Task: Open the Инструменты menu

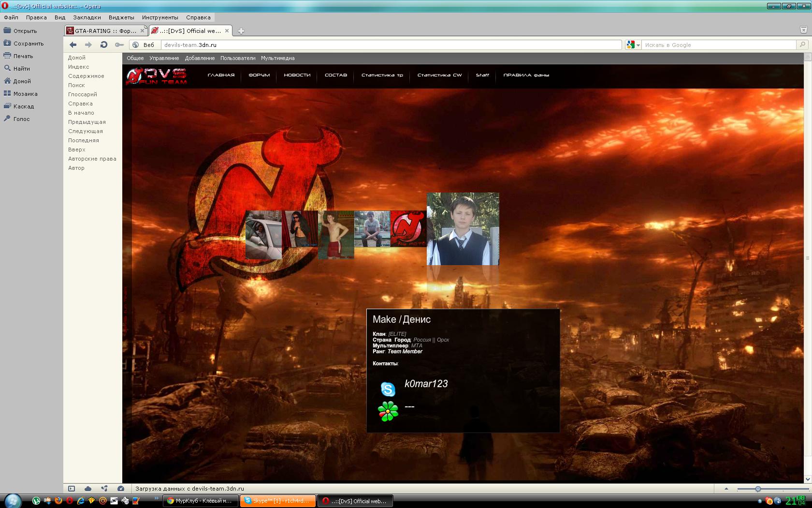Action: click(x=160, y=17)
